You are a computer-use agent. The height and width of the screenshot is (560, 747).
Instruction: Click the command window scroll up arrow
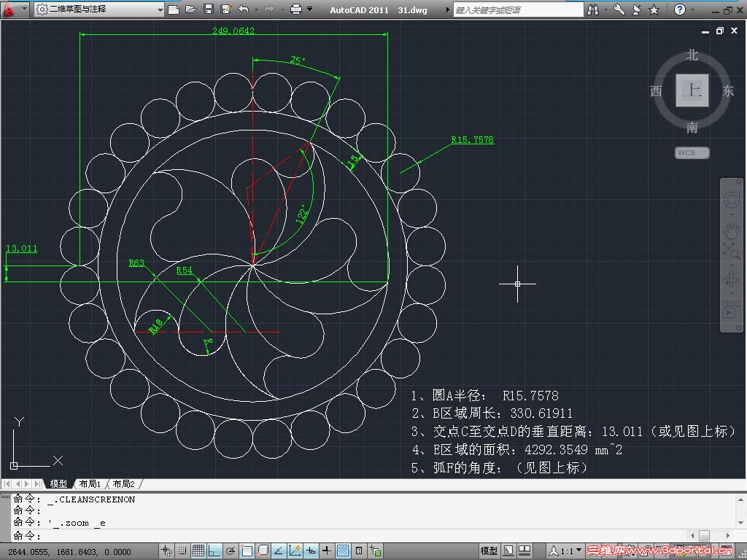pos(741,499)
